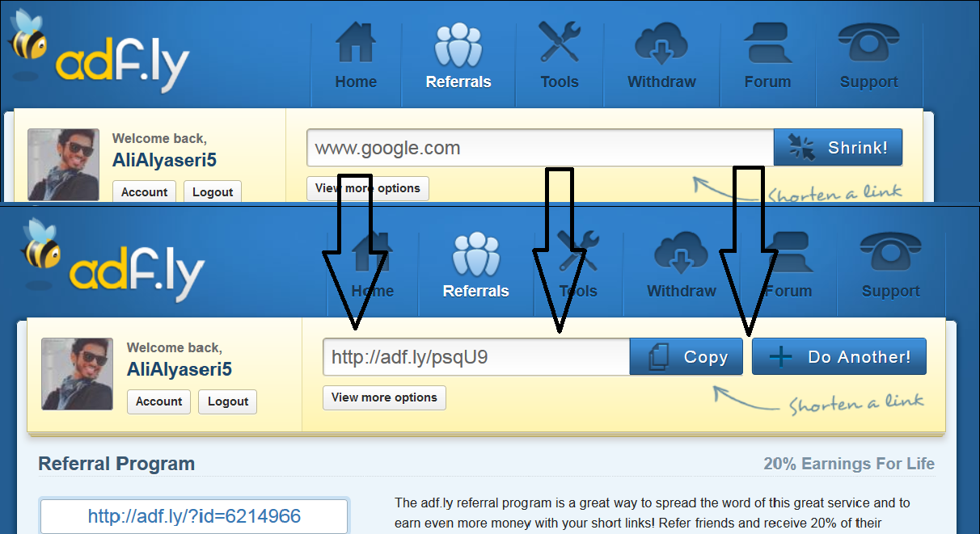Click the Withdraw cloud icon in top navigation

pyautogui.click(x=661, y=44)
